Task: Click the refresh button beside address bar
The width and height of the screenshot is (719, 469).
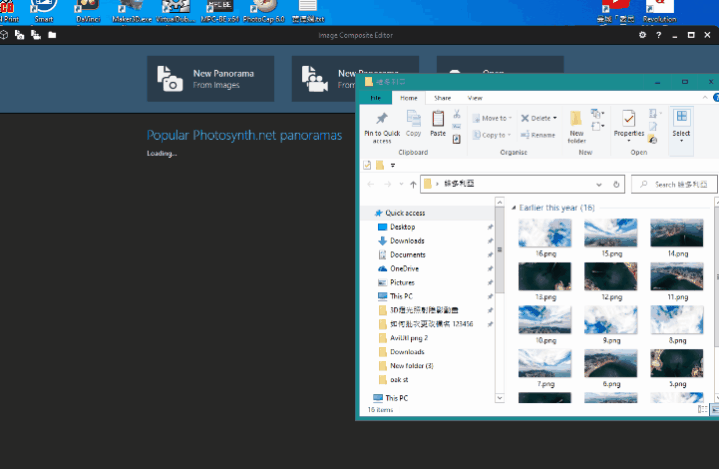Action: click(x=617, y=185)
